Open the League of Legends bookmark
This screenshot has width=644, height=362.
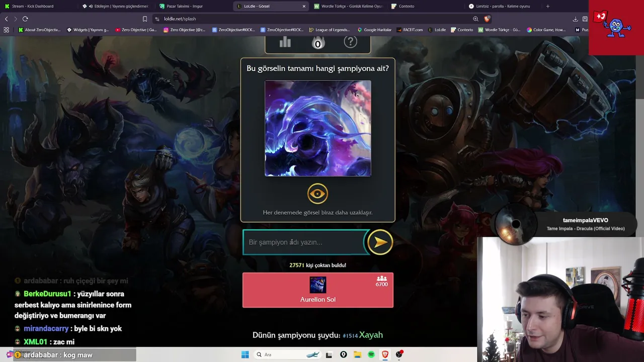(x=330, y=30)
